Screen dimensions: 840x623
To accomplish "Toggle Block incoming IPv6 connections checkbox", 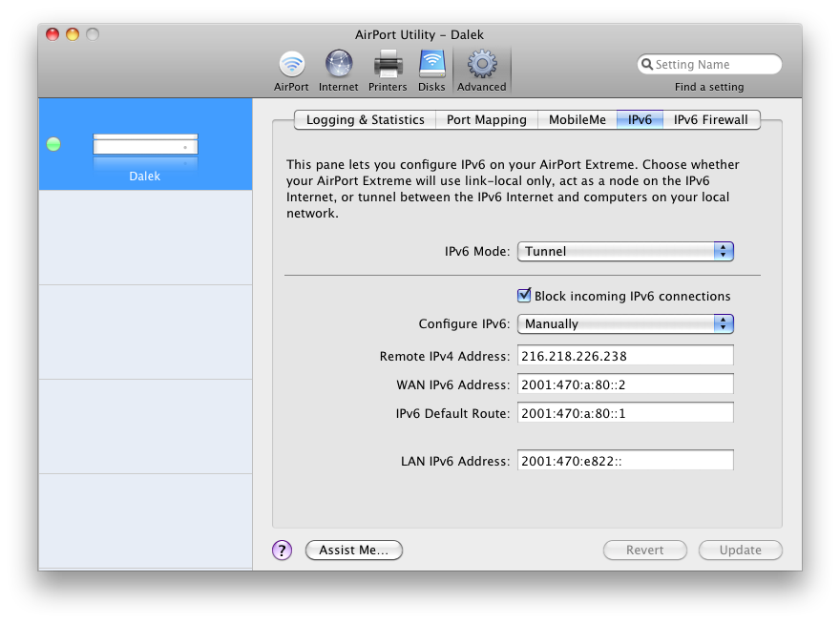I will (524, 296).
